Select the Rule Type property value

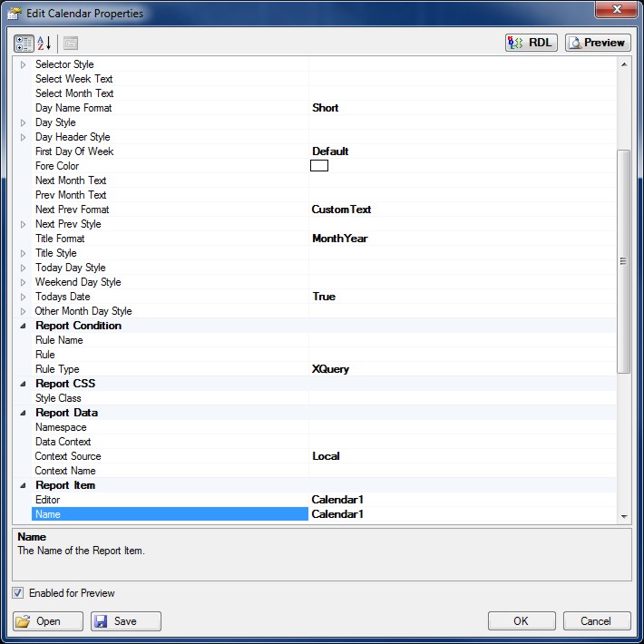[461, 369]
